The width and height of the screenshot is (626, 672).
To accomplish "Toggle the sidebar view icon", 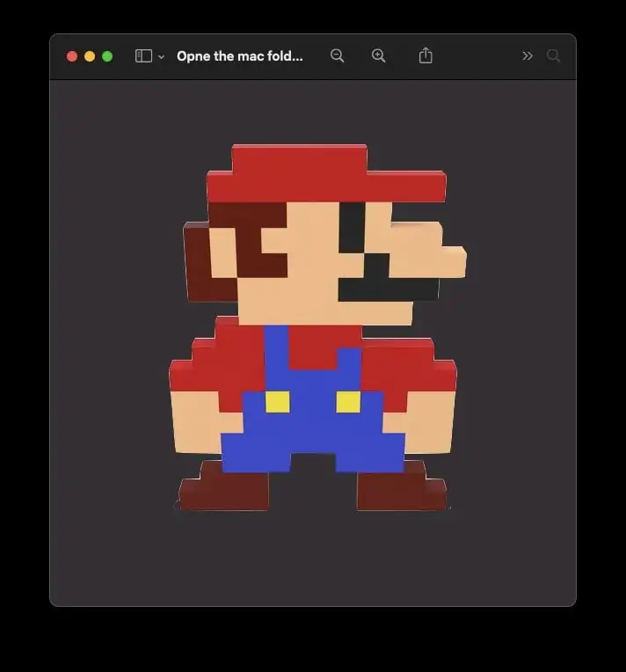I will click(x=143, y=56).
